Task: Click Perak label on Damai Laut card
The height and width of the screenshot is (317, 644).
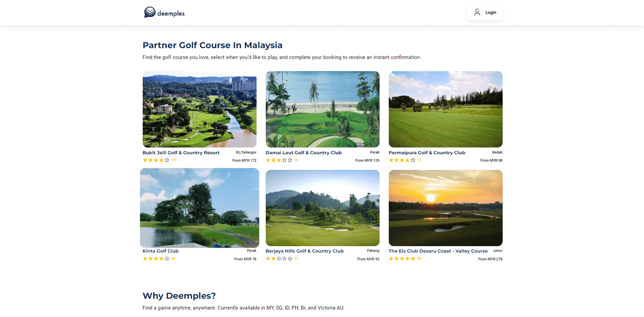Action: click(375, 153)
